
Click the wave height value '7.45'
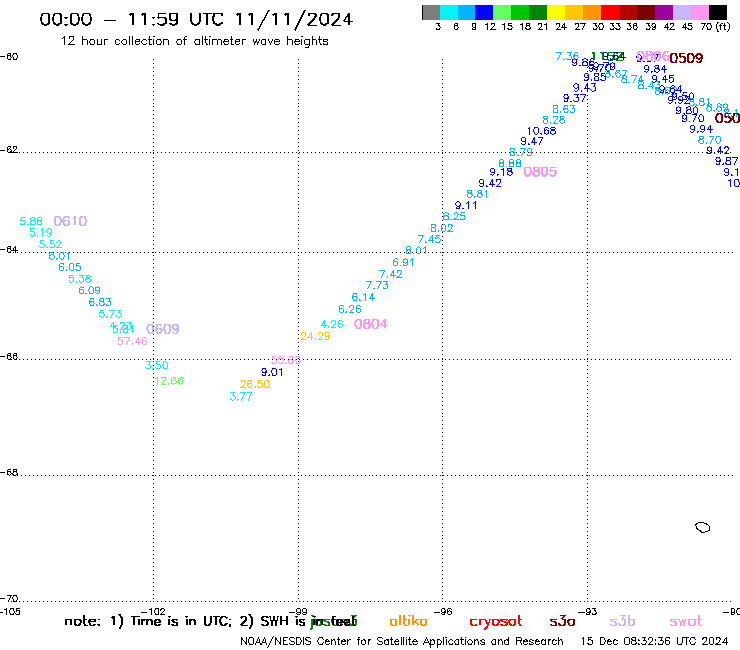429,239
